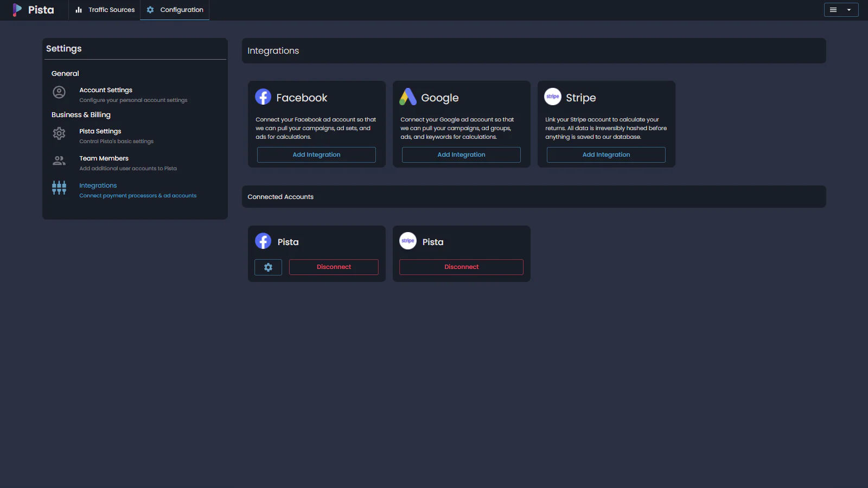
Task: Open Integrations in the sidebar
Action: (x=98, y=185)
